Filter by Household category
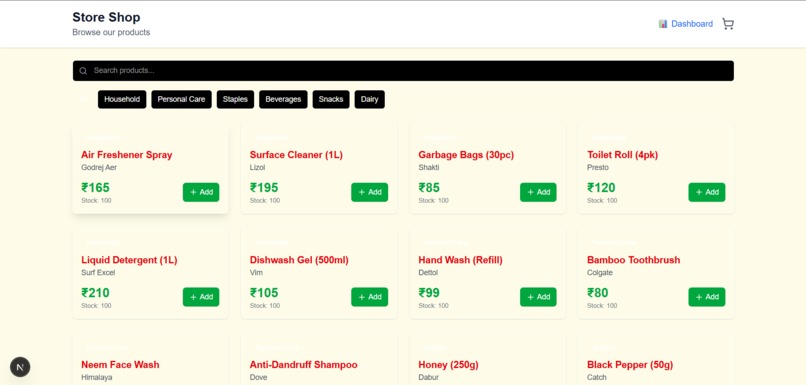Viewport: 806px width, 385px height. tap(122, 99)
